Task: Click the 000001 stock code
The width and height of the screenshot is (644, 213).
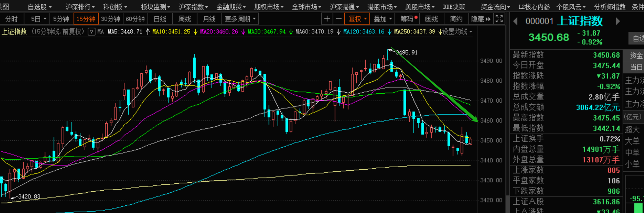Action: (x=539, y=21)
